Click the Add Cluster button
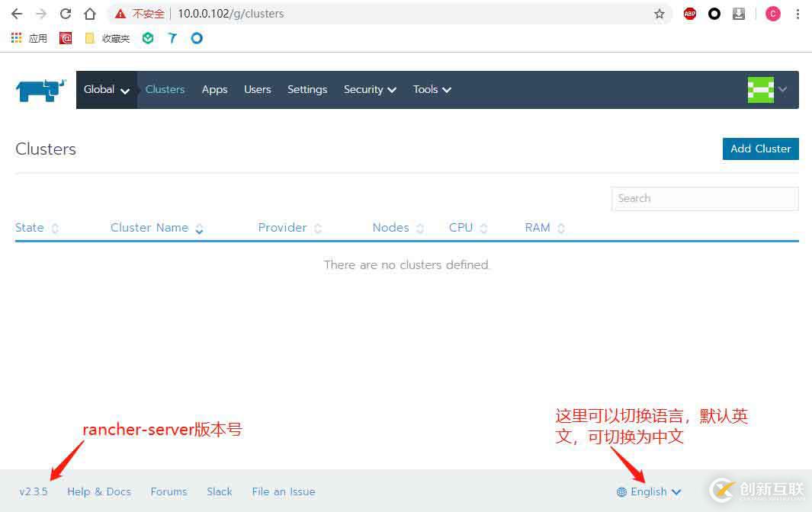 760,149
